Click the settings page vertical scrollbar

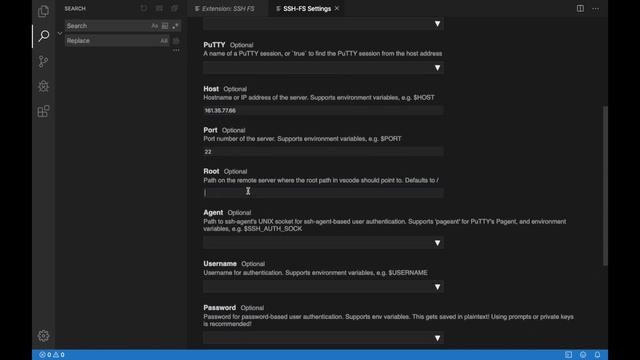click(605, 186)
